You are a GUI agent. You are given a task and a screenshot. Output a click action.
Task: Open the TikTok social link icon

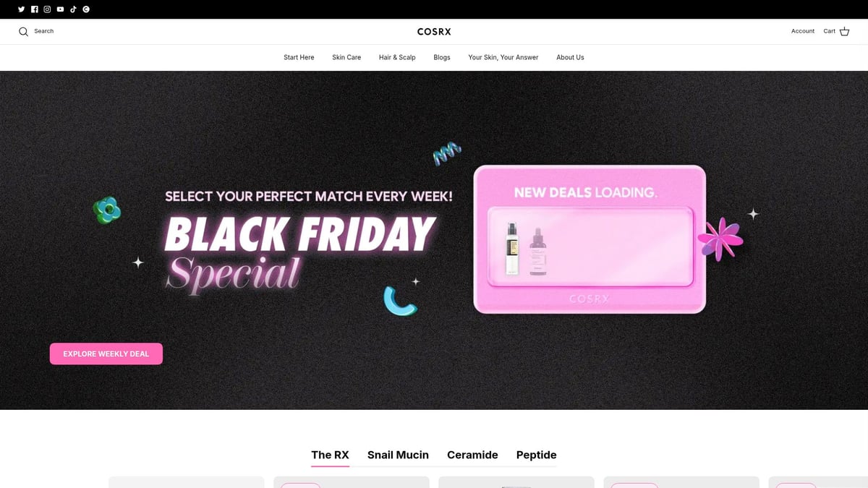pos(73,9)
